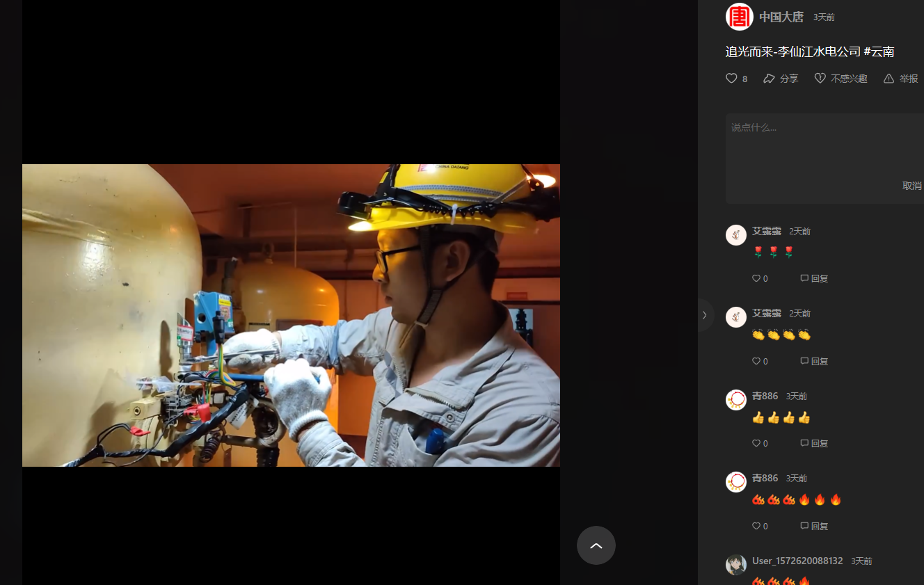The width and height of the screenshot is (924, 585).
Task: Open the #云南 hashtag
Action: tap(879, 51)
